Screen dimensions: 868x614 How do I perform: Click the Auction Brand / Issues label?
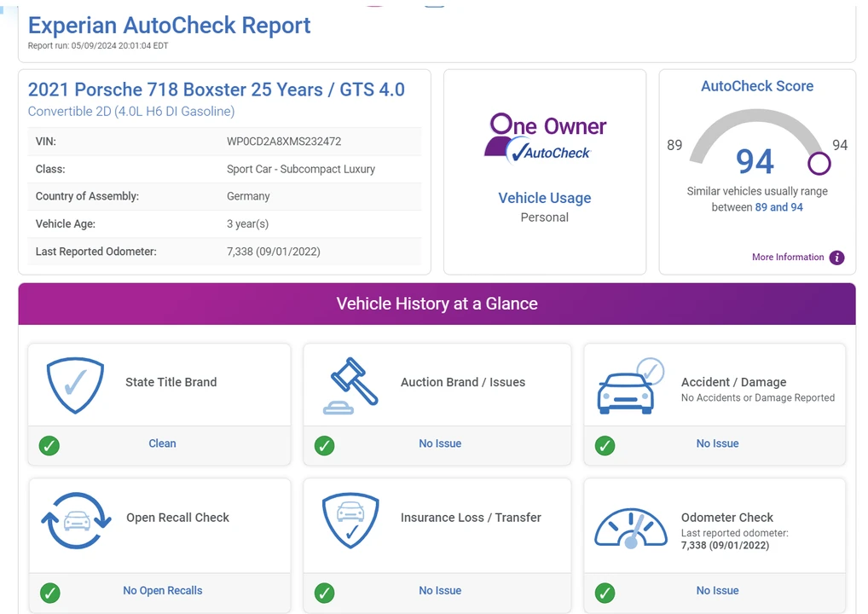click(x=463, y=382)
